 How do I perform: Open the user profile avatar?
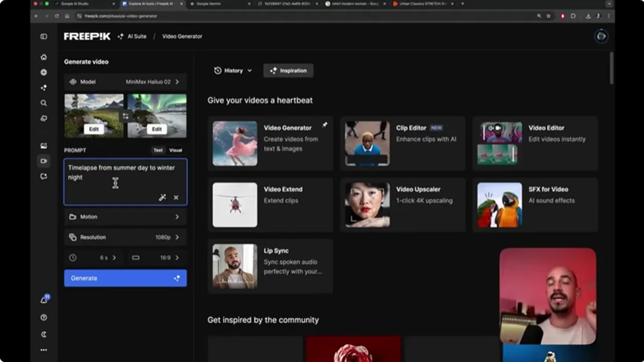coord(601,36)
